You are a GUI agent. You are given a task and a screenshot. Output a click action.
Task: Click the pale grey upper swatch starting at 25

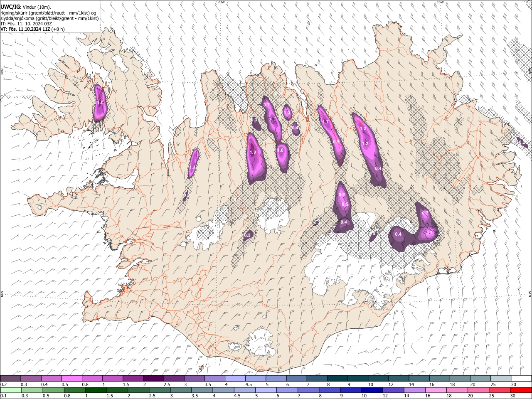click(x=501, y=378)
